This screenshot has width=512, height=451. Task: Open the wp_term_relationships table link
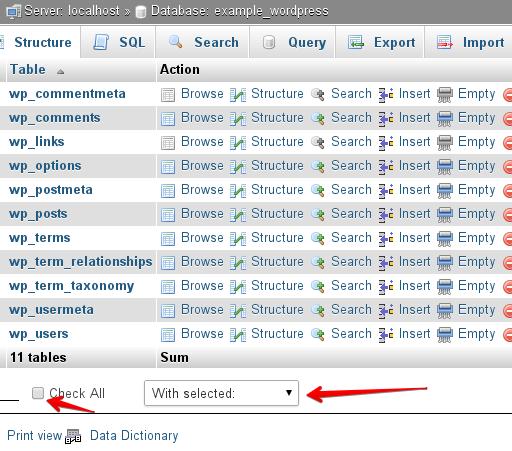point(81,262)
